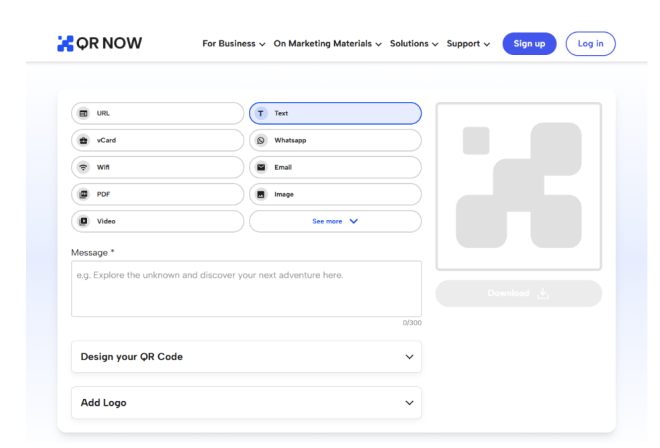
Task: Focus the Message text field
Action: tap(246, 289)
